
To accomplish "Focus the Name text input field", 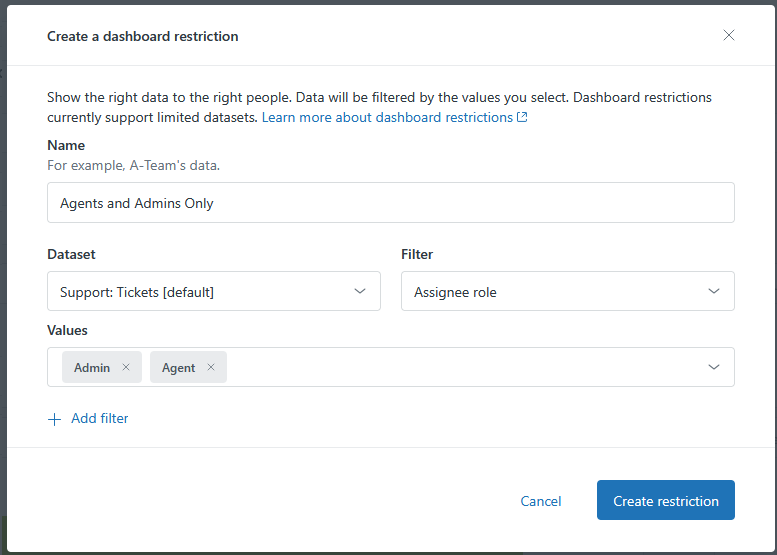I will 390,203.
